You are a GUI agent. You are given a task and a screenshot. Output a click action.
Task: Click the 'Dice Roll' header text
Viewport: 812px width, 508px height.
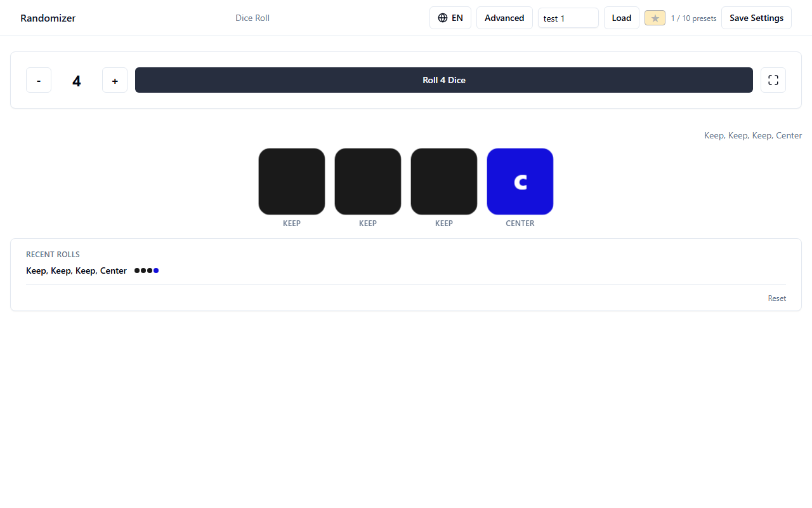click(x=252, y=18)
